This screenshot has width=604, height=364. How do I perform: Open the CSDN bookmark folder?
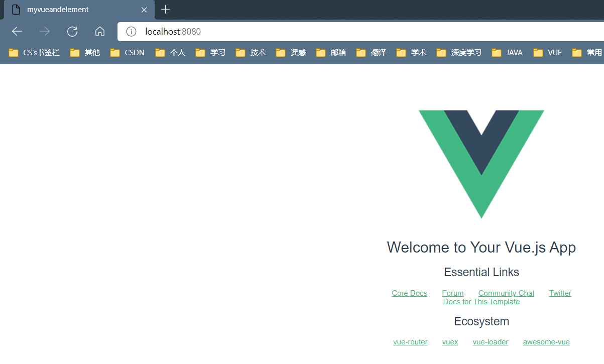tap(128, 53)
